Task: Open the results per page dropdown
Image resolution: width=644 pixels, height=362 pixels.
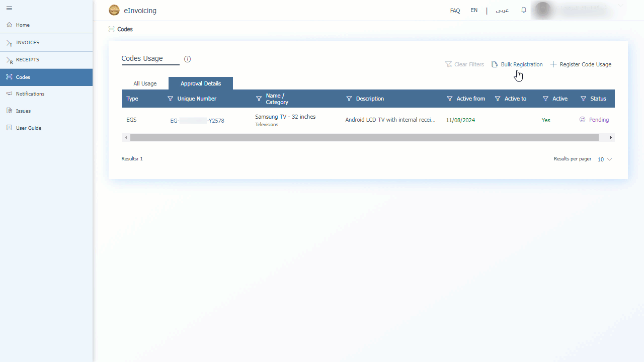Action: tap(605, 159)
